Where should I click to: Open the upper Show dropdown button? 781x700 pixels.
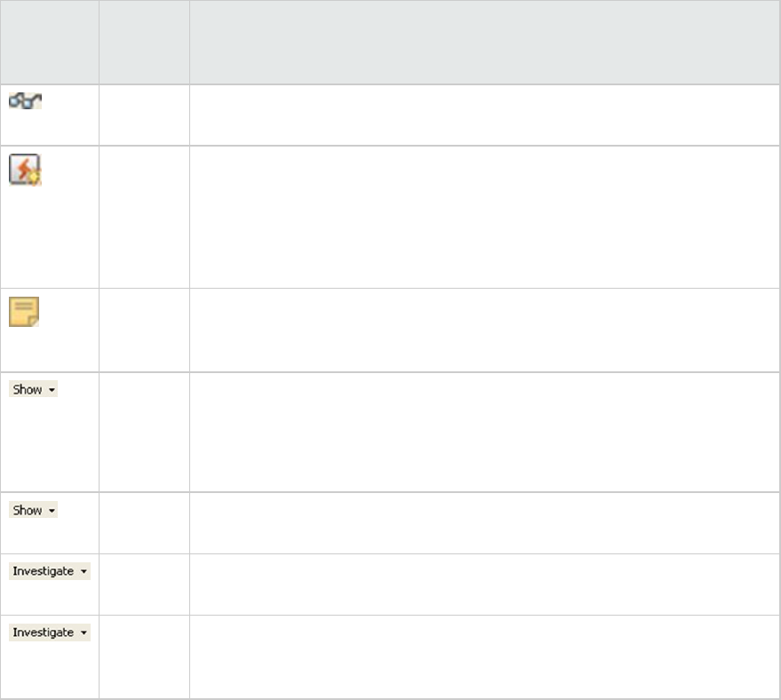[33, 390]
